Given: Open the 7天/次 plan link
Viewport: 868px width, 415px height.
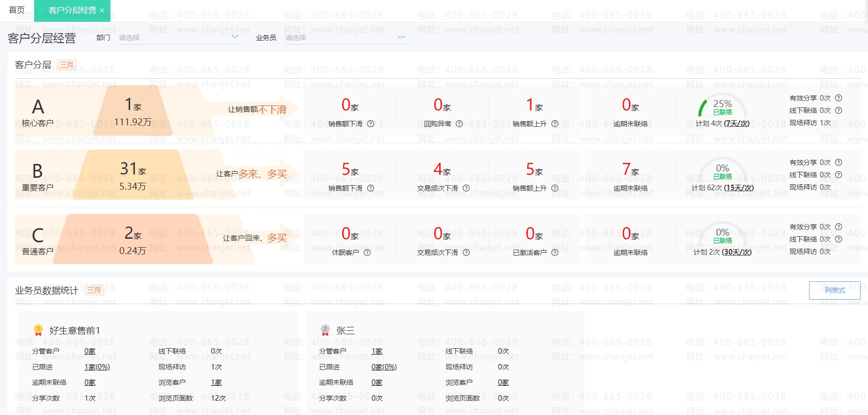Looking at the screenshot, I should (736, 123).
